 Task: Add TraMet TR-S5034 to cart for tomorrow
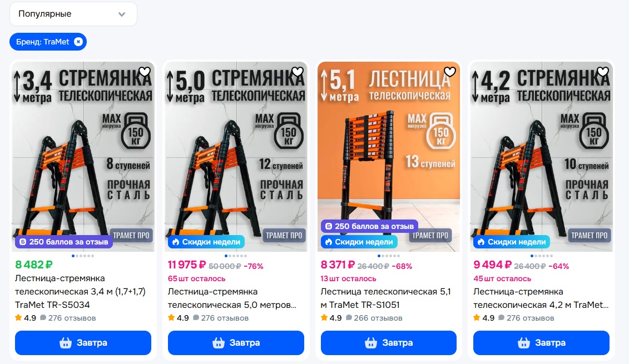[x=83, y=343]
